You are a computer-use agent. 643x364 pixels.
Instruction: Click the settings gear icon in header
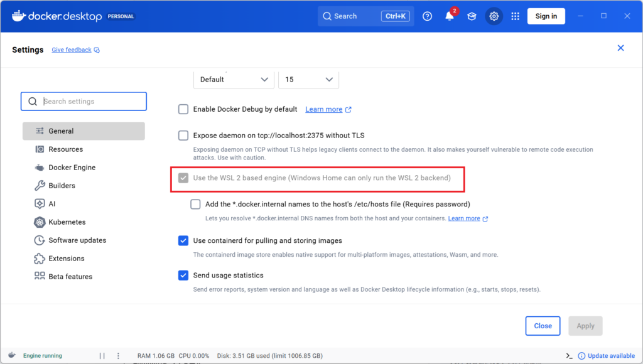(x=494, y=16)
